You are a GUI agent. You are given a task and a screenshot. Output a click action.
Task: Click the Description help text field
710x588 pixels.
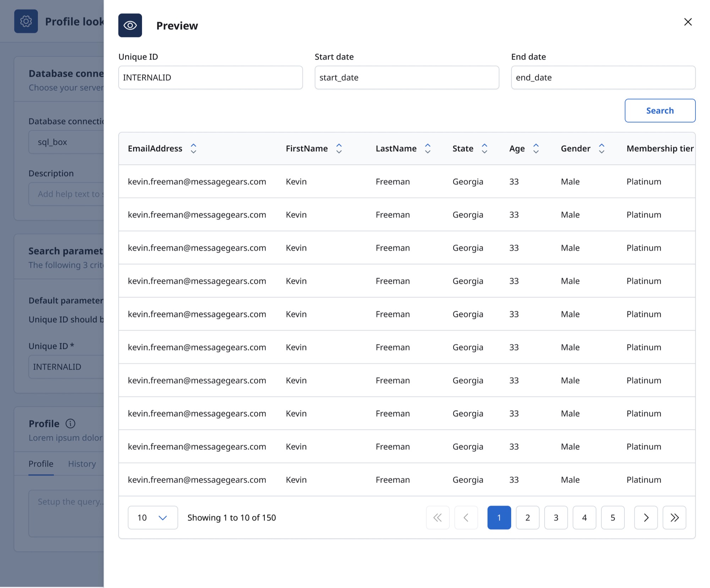pos(66,194)
